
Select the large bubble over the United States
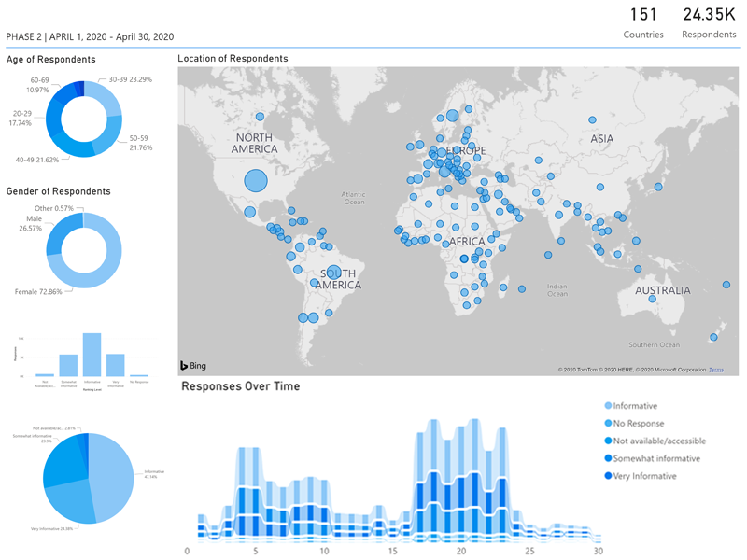pos(256,181)
